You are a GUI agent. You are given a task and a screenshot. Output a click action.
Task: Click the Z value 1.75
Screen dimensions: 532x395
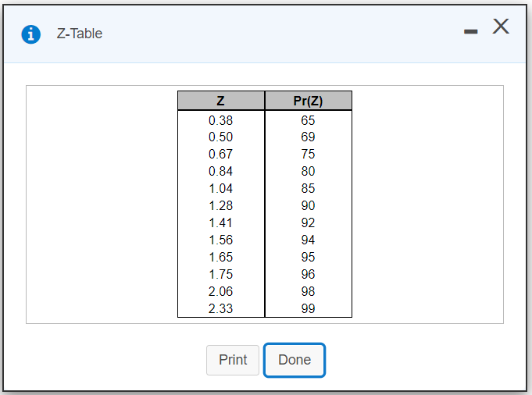click(220, 274)
